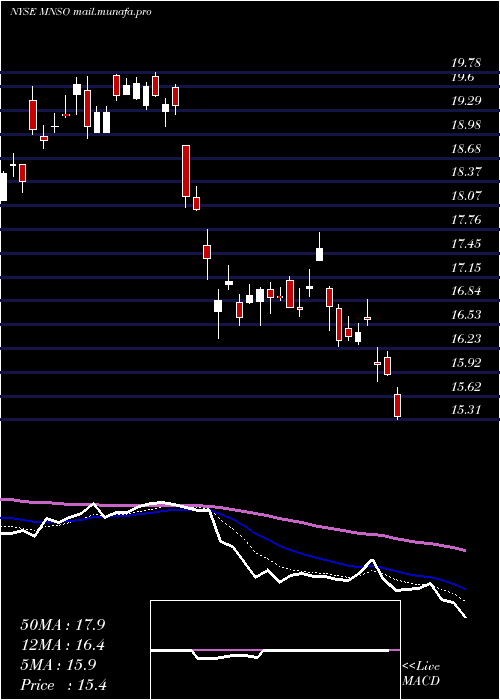
Task: Select the 18.68 price axis label
Action: pyautogui.click(x=467, y=149)
